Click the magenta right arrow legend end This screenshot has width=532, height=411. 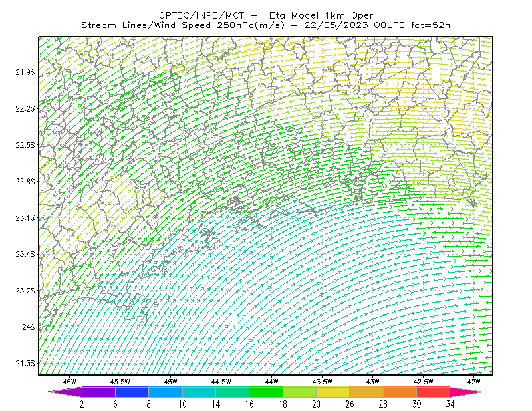[467, 392]
